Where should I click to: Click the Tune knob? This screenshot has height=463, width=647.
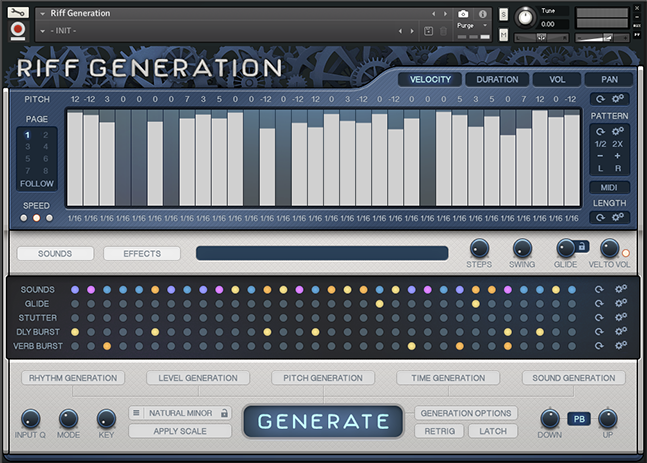(525, 17)
